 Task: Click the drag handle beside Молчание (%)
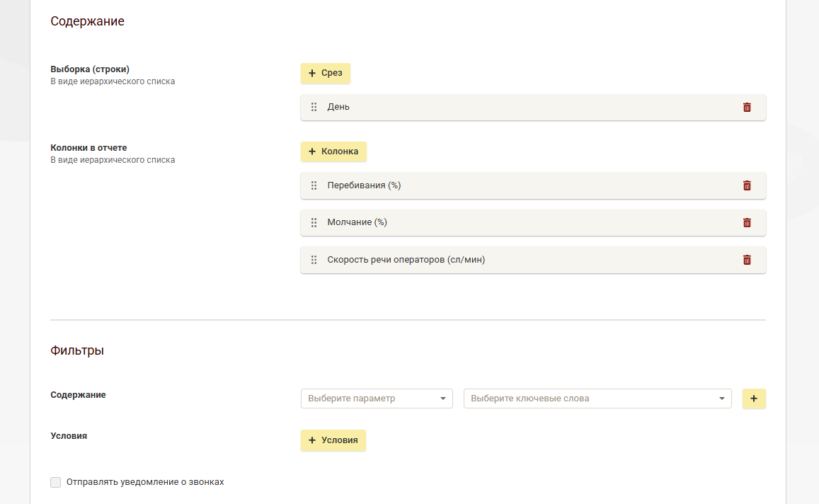coord(314,222)
